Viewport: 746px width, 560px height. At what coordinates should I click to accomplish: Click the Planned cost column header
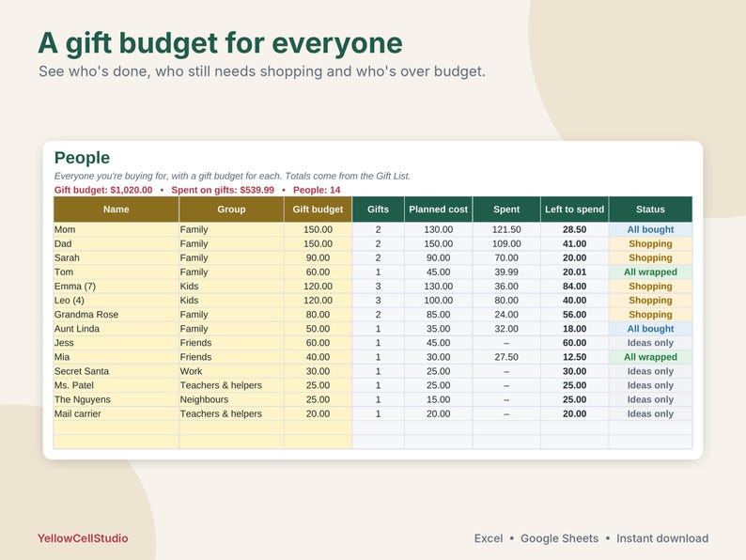(x=438, y=210)
